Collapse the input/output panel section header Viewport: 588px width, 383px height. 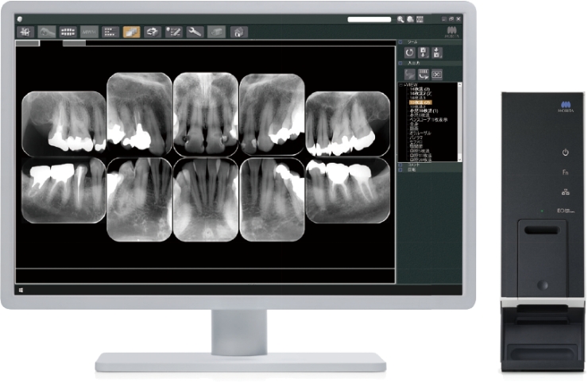point(401,64)
